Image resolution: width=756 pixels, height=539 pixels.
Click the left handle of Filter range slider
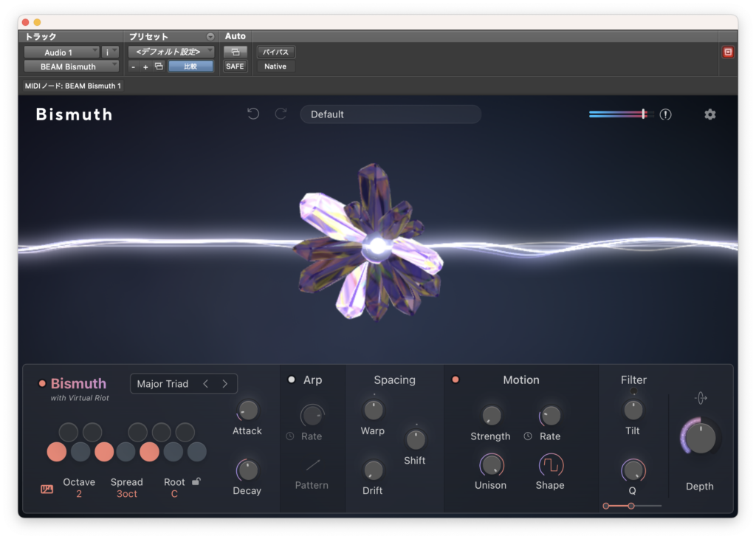coord(606,506)
